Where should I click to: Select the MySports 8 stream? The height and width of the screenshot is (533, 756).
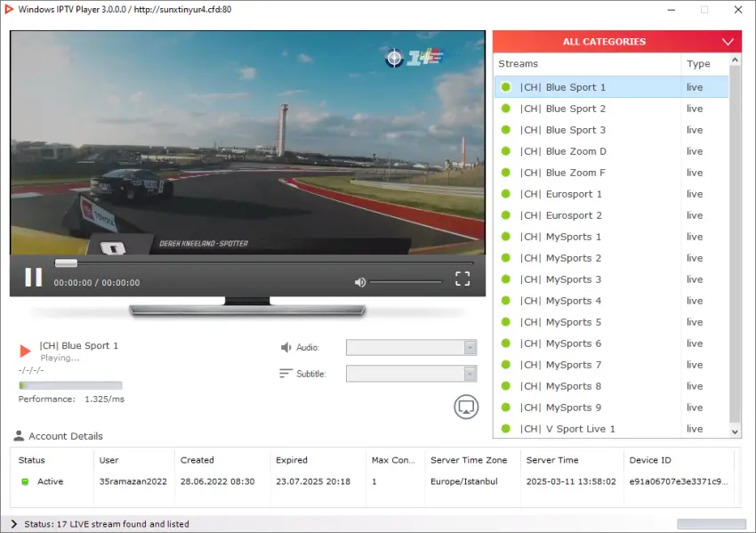pos(611,386)
